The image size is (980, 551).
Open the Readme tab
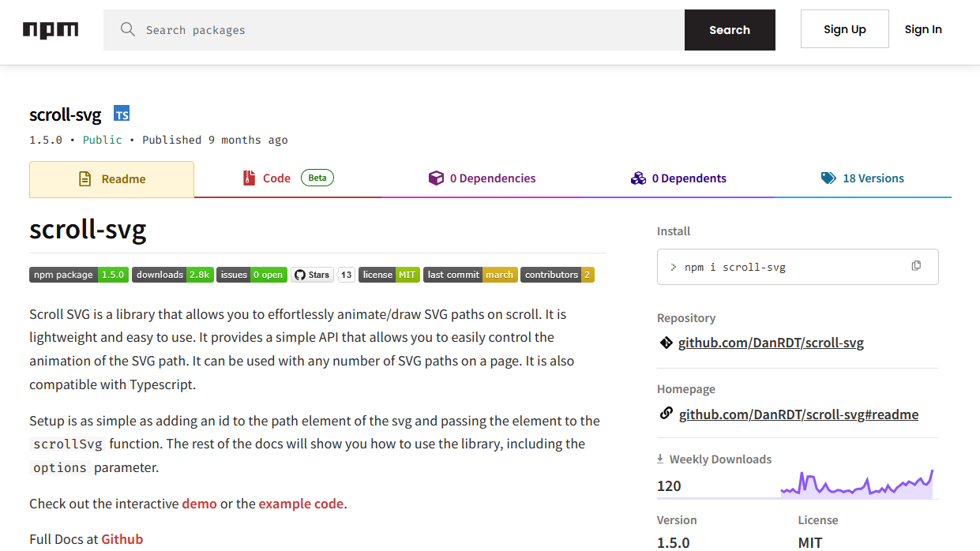111,179
